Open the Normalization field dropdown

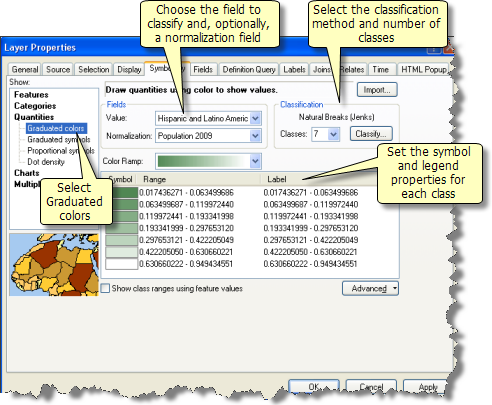255,136
